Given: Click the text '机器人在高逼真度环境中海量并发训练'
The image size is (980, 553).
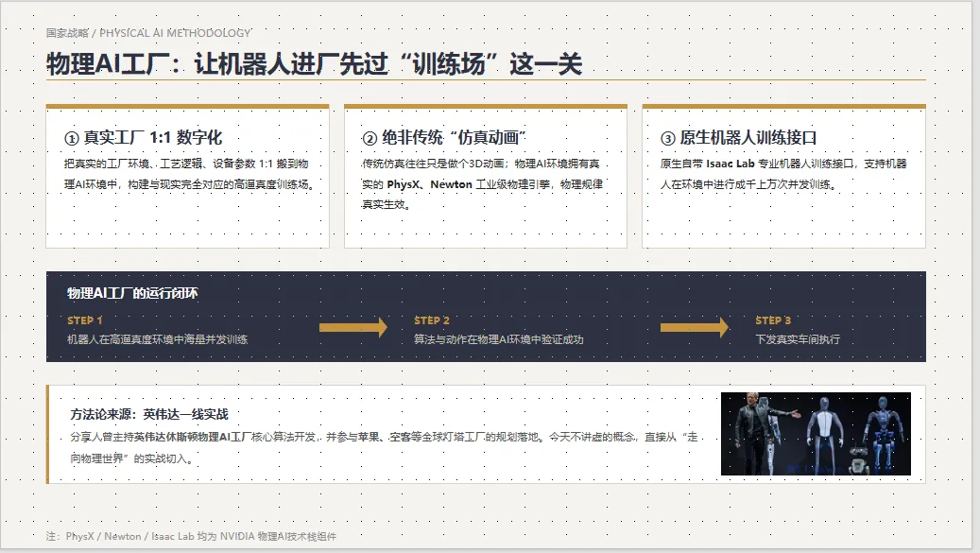Looking at the screenshot, I should (158, 339).
